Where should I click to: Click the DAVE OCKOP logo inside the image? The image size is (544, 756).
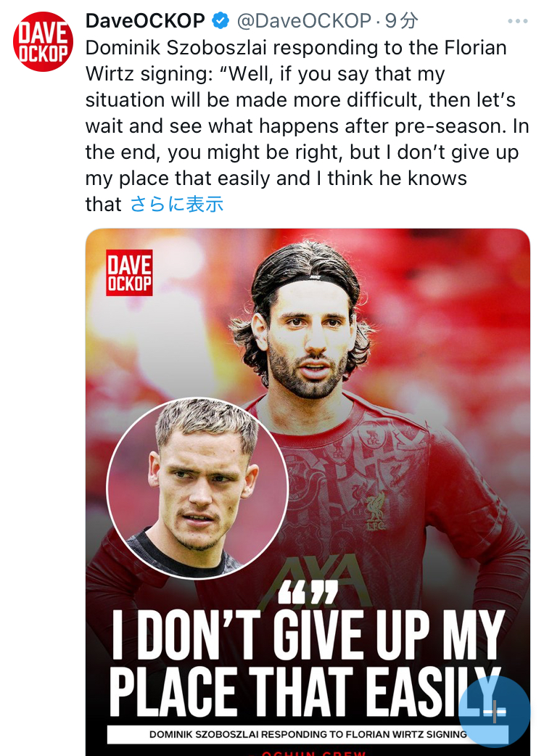(129, 272)
